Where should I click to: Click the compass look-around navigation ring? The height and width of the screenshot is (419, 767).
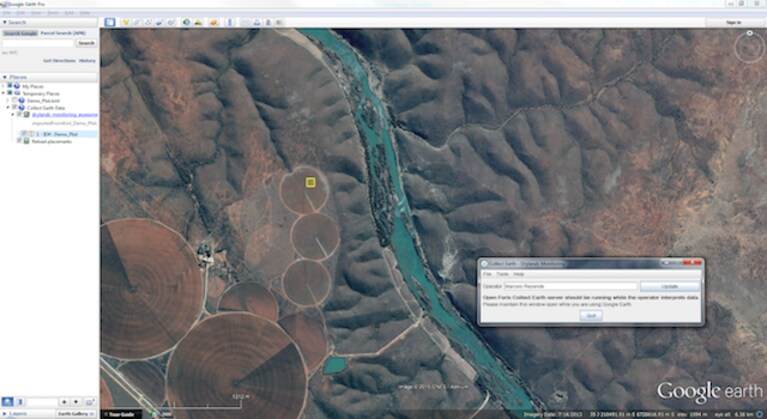(x=750, y=48)
